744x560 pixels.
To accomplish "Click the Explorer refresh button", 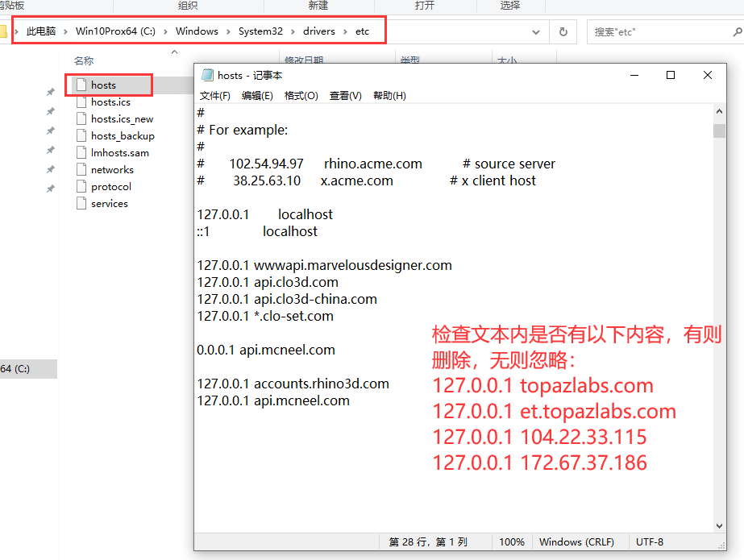I will tap(563, 31).
